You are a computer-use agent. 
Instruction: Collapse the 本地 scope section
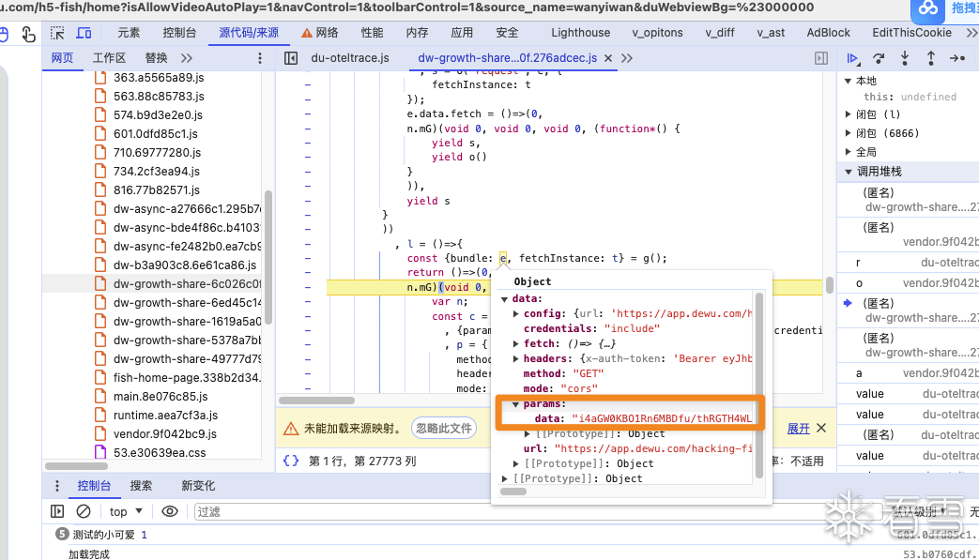848,81
